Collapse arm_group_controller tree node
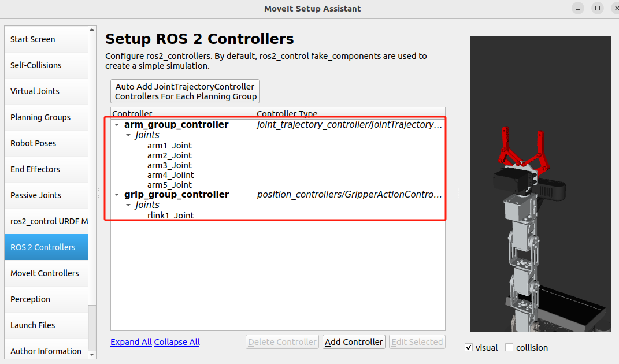 pos(117,125)
